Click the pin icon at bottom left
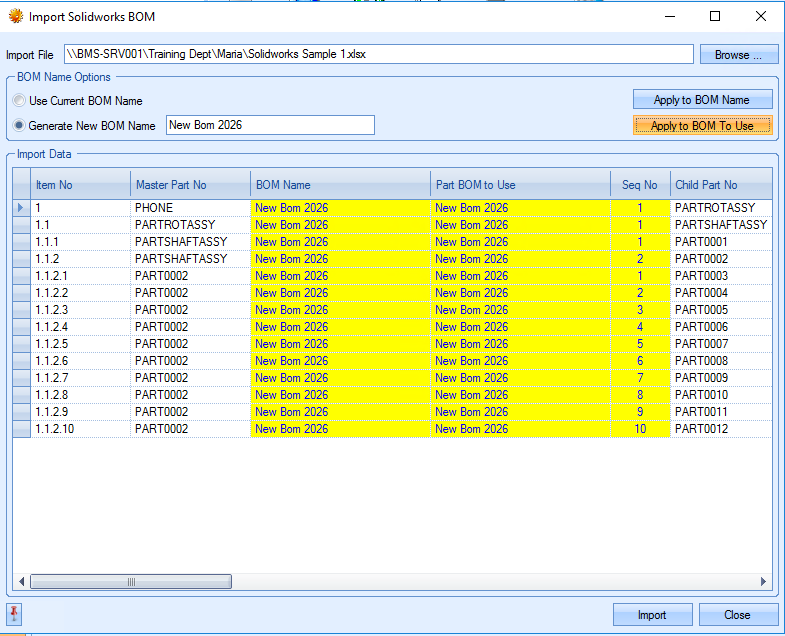 (x=14, y=614)
